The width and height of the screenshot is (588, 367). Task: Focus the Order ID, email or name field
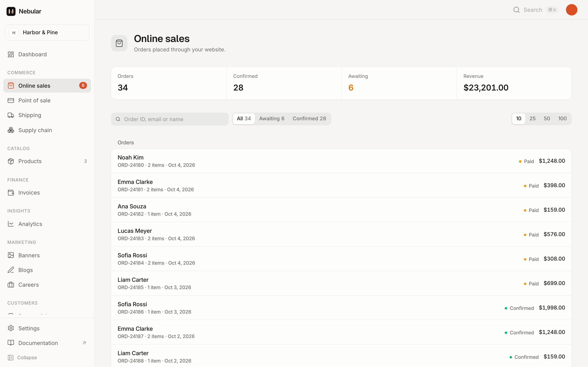pyautogui.click(x=170, y=119)
